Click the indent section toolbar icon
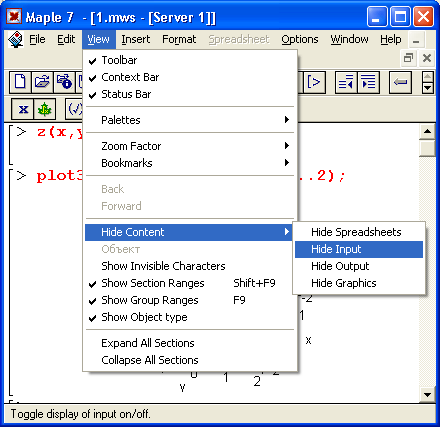 [x=368, y=82]
